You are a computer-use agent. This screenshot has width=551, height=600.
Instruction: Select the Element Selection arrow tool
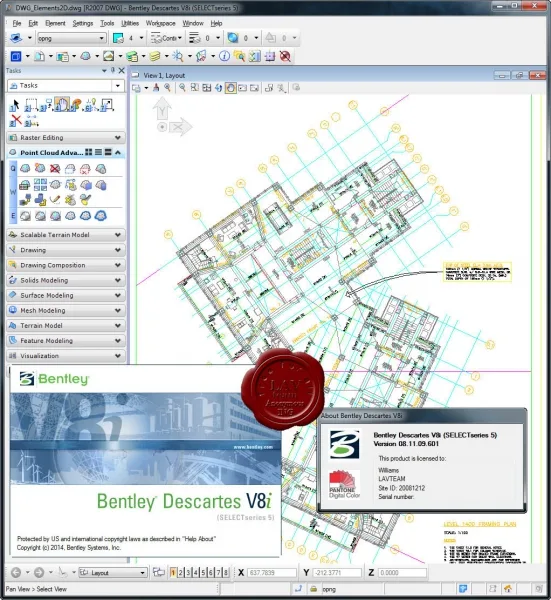click(x=15, y=104)
